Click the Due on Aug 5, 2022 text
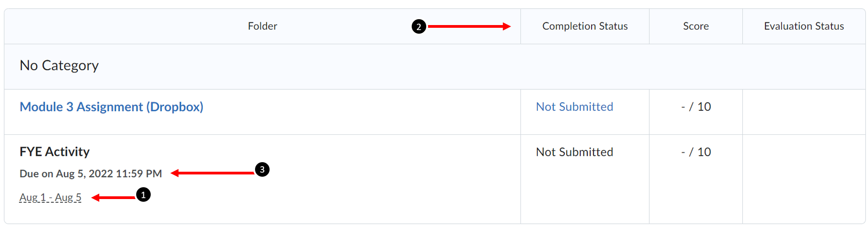This screenshot has height=225, width=868. point(91,174)
